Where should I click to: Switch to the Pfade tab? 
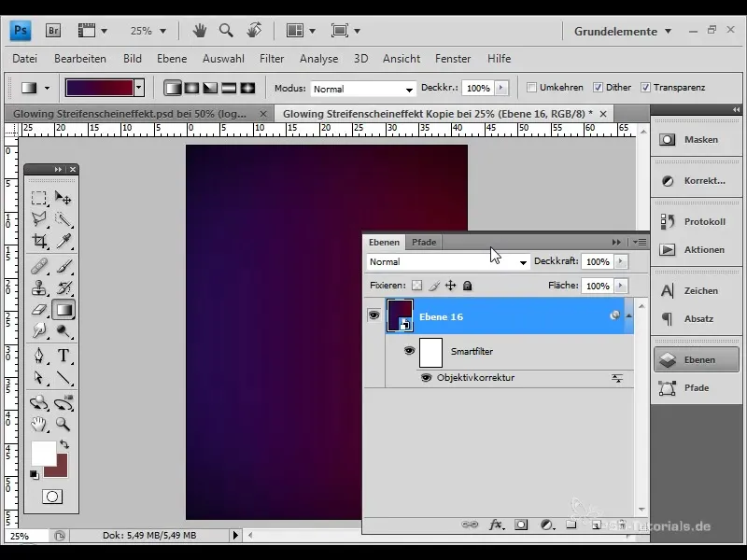(x=424, y=243)
